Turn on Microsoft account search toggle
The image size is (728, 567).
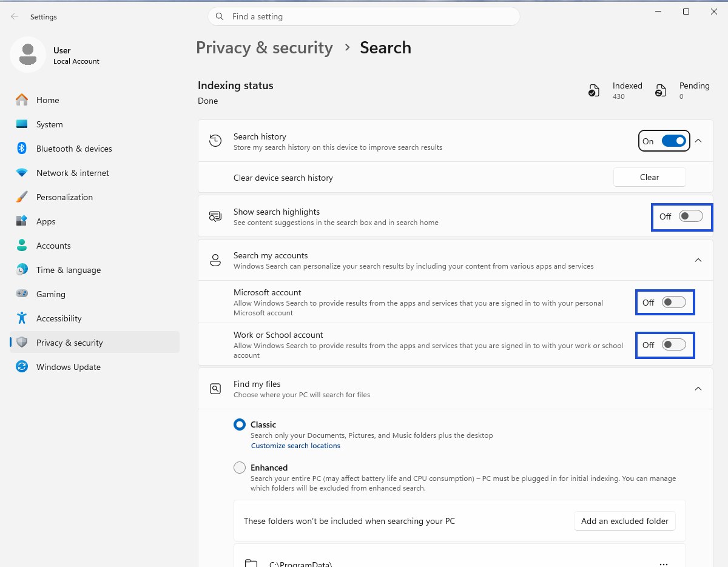[673, 302]
